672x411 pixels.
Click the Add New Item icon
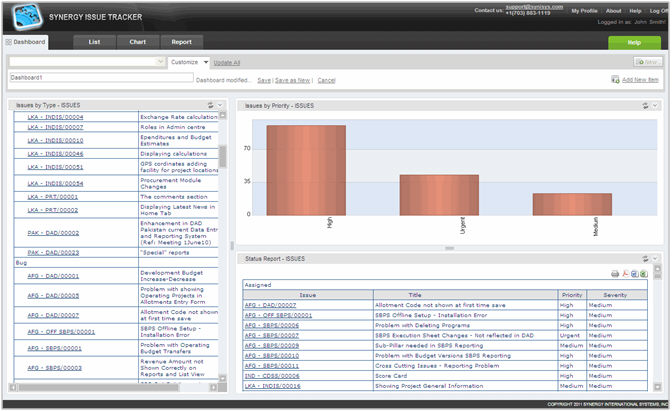(x=615, y=80)
